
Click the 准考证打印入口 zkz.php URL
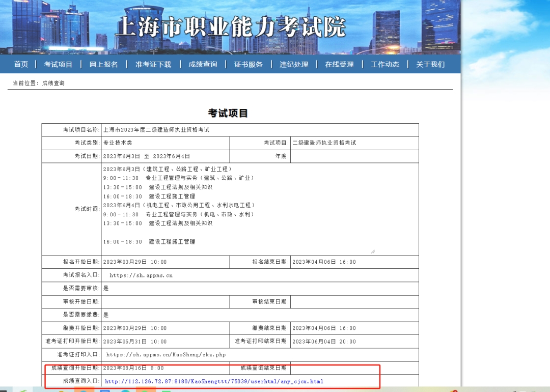166,354
